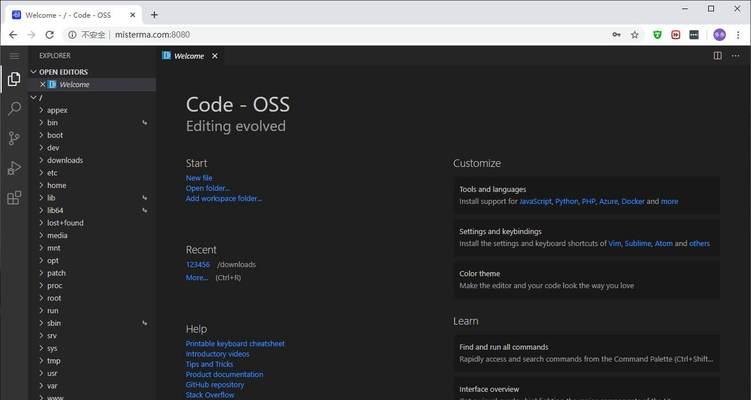Open recent 123456 folder link
The width and height of the screenshot is (751, 400).
[x=198, y=264]
